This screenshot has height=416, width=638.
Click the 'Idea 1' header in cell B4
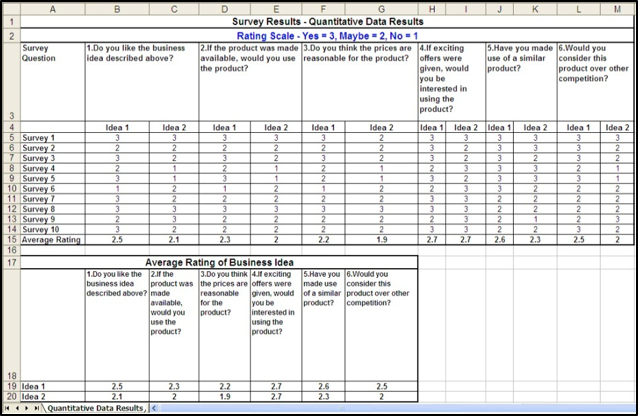click(x=117, y=127)
